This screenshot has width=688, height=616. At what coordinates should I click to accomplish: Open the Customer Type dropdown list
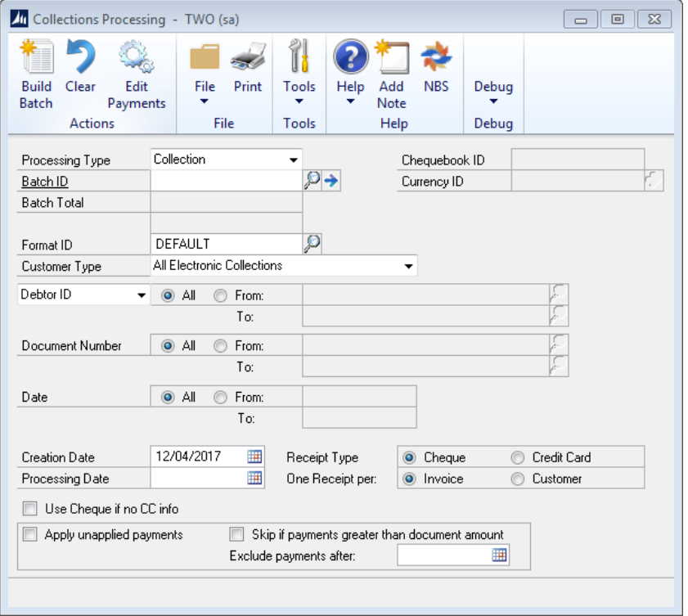[x=407, y=266]
